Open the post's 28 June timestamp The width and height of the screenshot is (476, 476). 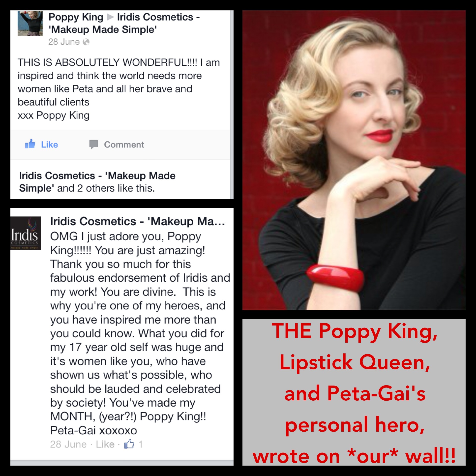[64, 42]
